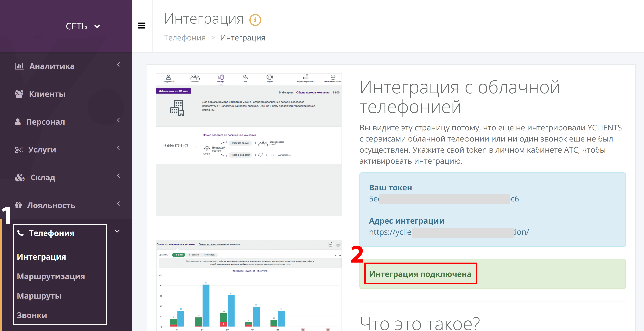Open the Лояльность section
Screen dimensions: 644x331
pos(51,205)
